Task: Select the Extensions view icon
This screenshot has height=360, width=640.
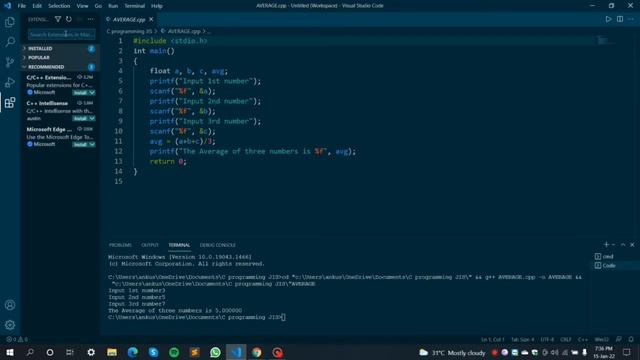Action: (10, 102)
